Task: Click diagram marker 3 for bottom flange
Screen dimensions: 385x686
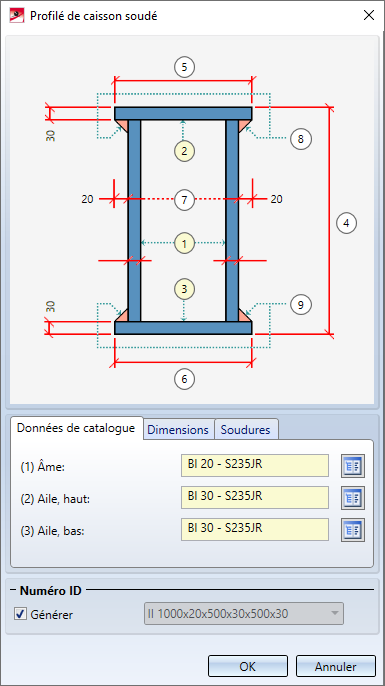Action: (184, 289)
